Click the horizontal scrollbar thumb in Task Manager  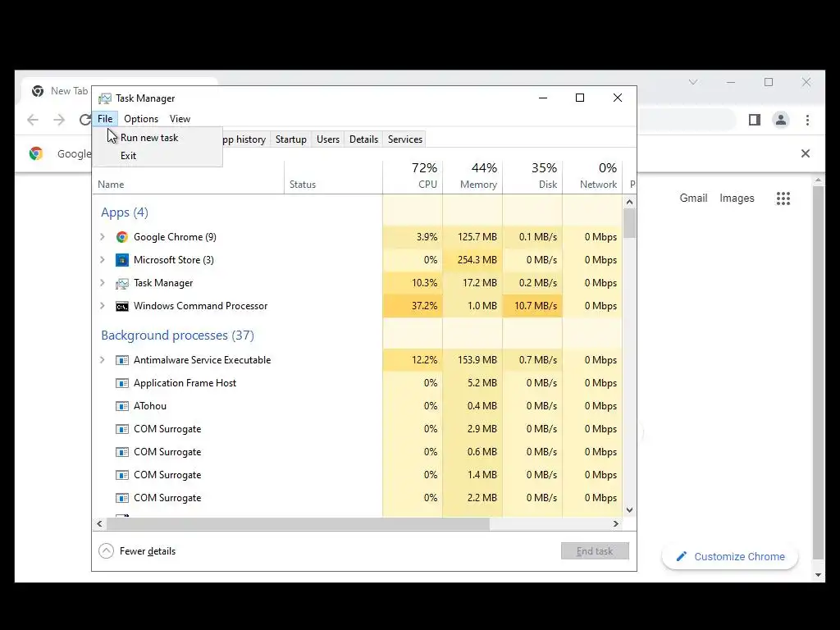click(x=298, y=524)
